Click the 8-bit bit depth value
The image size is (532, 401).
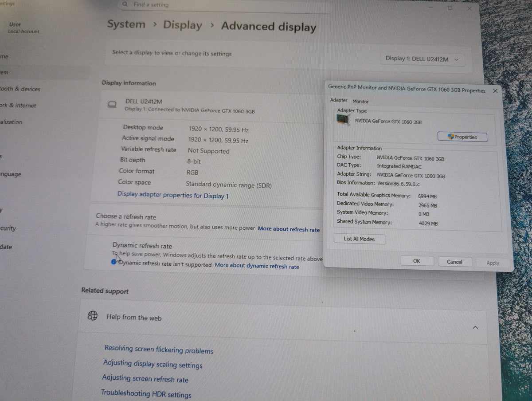click(x=194, y=161)
